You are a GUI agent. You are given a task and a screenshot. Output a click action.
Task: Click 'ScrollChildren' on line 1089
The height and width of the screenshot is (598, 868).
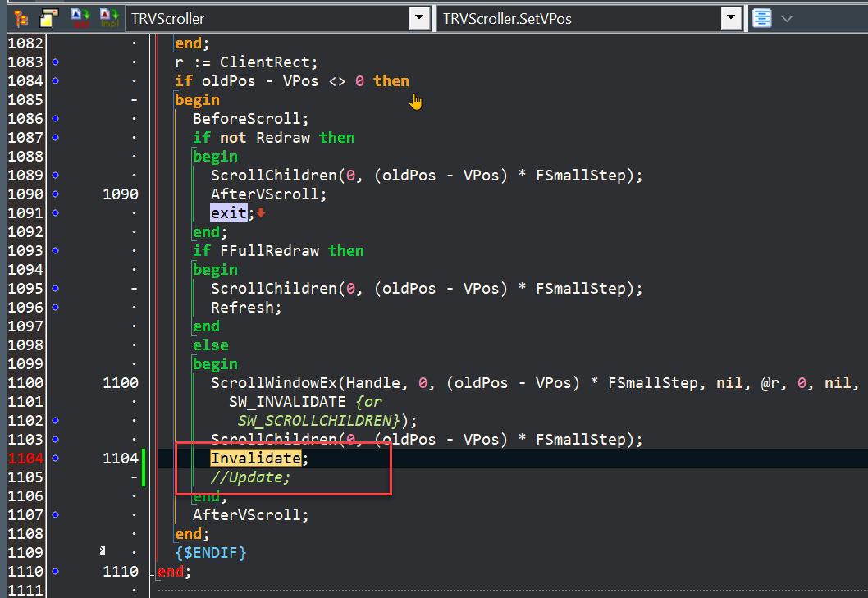click(x=273, y=175)
